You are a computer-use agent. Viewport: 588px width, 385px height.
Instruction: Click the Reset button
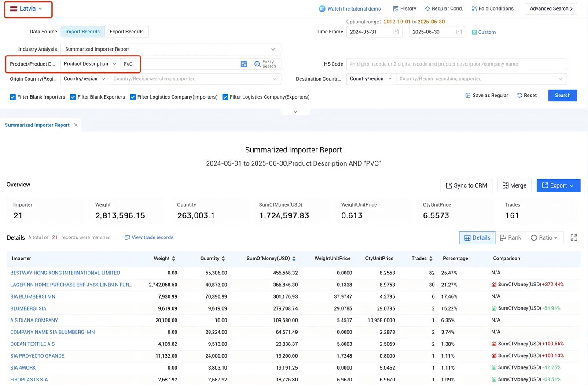527,96
